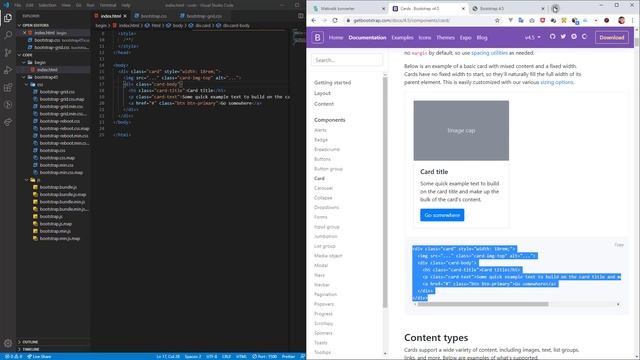Viewport: 640px width, 360px height.
Task: Open the Themes link in Bootstrap navbar
Action: (x=445, y=38)
